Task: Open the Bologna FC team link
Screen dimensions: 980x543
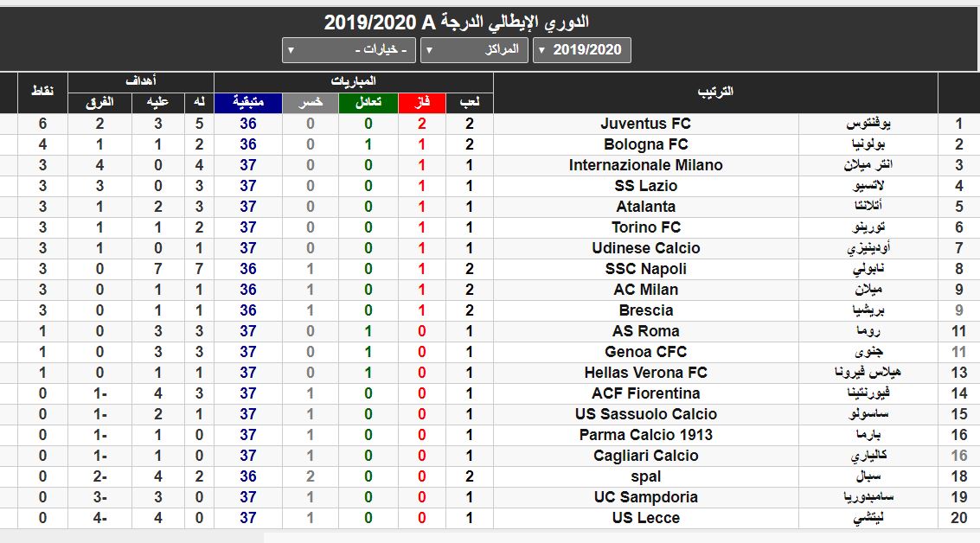Action: (x=645, y=144)
